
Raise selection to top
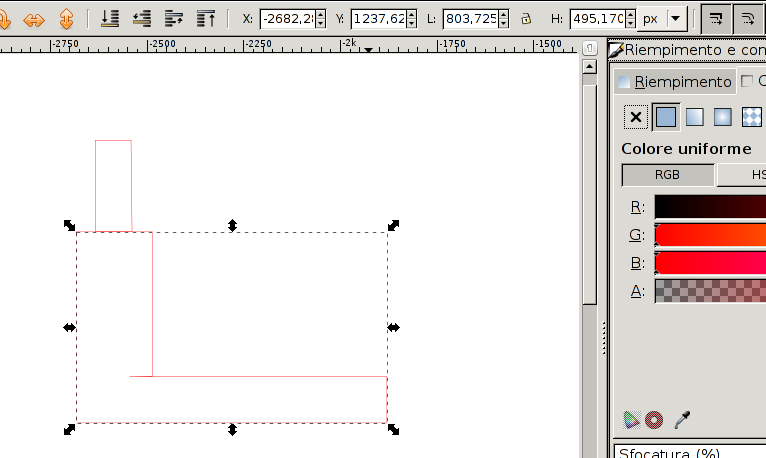pyautogui.click(x=206, y=19)
